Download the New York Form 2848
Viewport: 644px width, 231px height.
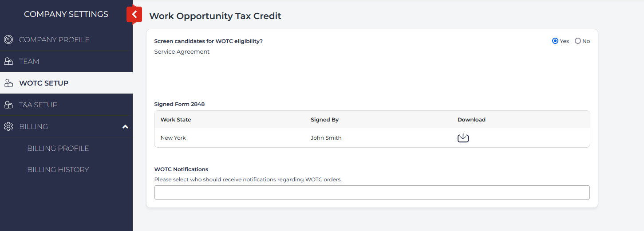pos(463,138)
